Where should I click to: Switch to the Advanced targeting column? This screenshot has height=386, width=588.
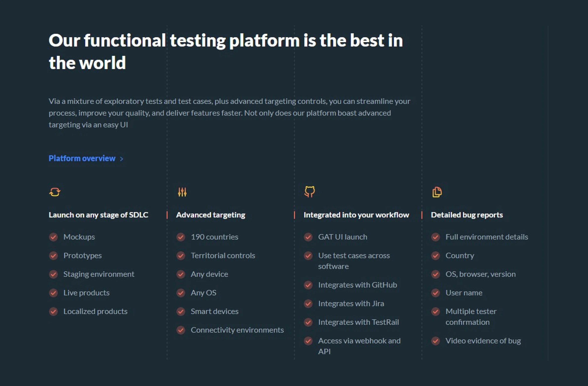[x=211, y=215]
